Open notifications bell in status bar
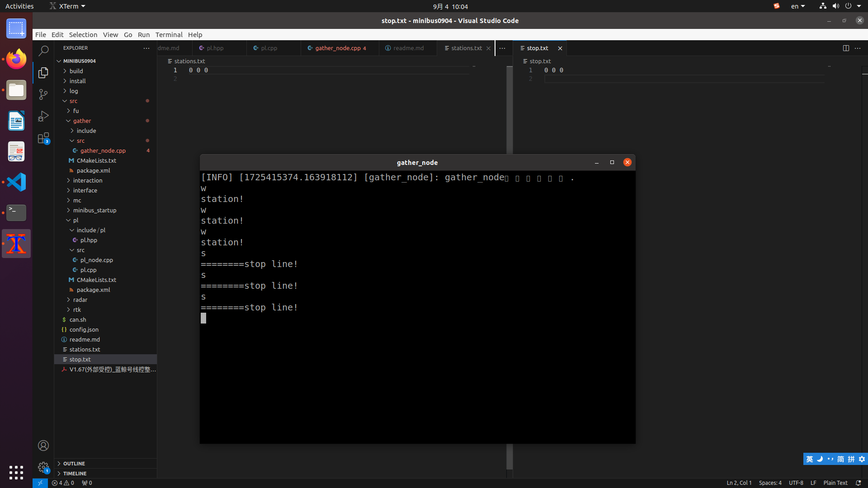 click(858, 483)
